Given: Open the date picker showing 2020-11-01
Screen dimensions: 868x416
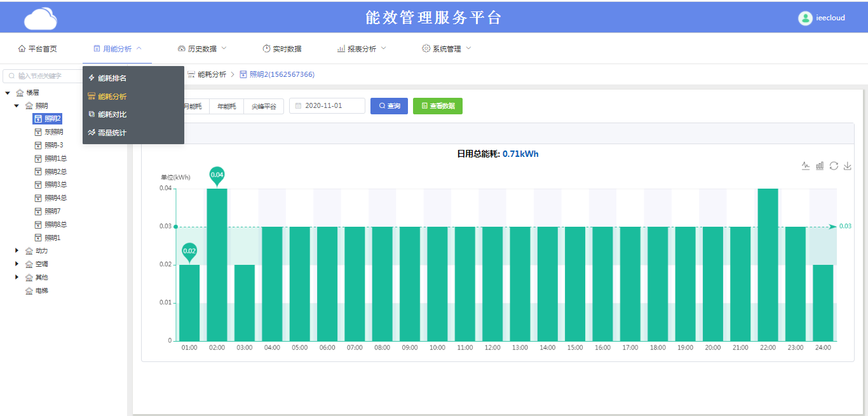Looking at the screenshot, I should [327, 106].
